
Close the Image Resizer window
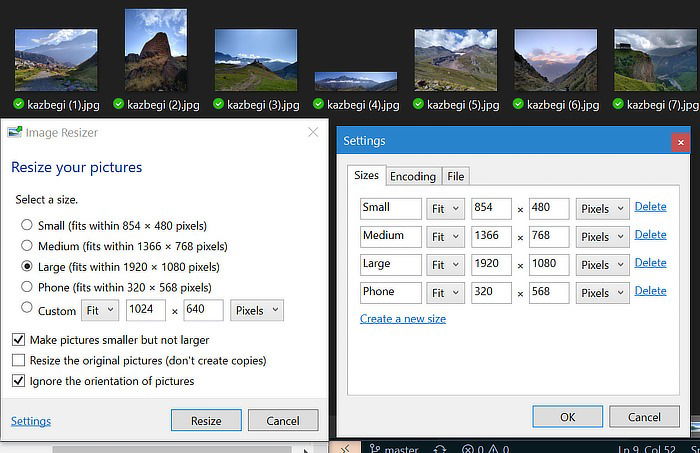313,132
